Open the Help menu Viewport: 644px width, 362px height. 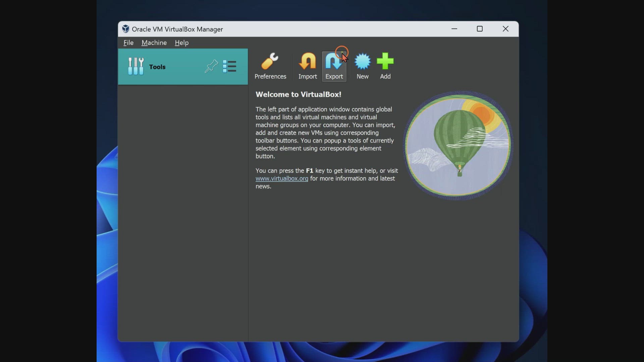point(181,43)
